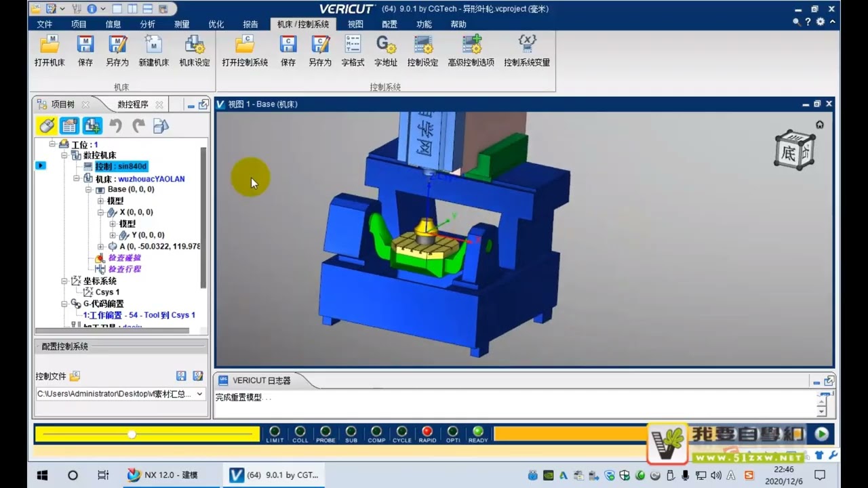The image size is (868, 488).
Task: Click the redo arrow in project tree toolbar
Action: tap(139, 125)
